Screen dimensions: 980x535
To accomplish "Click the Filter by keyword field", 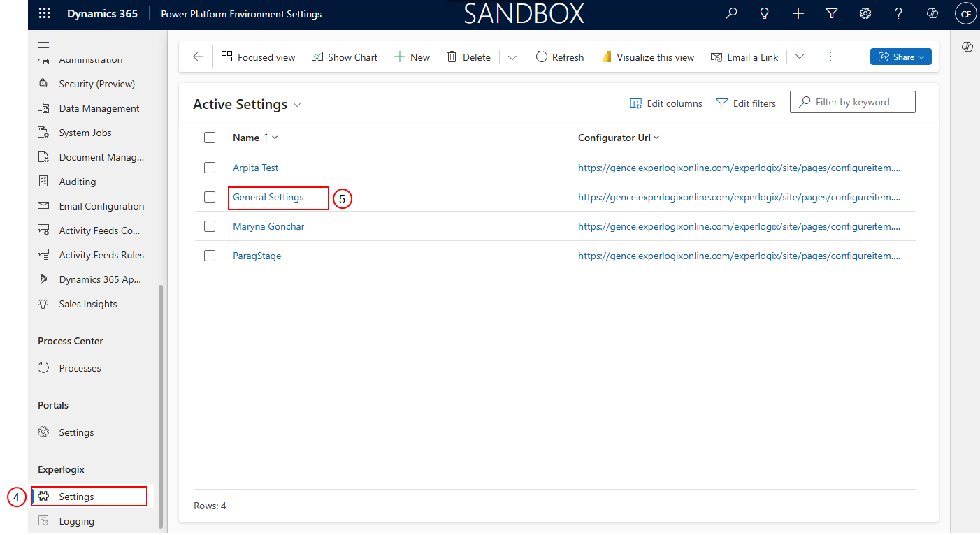I will 853,102.
